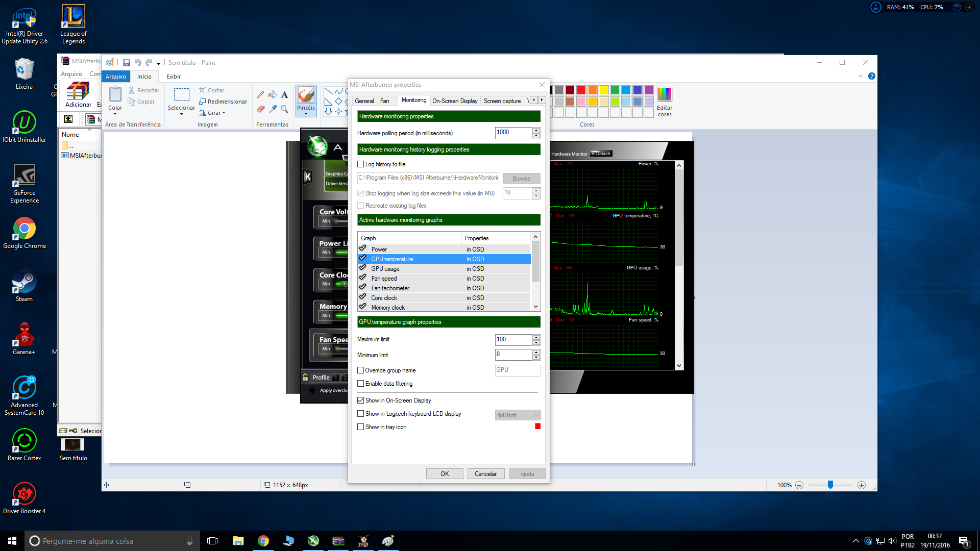Open the Exibir ribbon tab

pyautogui.click(x=174, y=77)
